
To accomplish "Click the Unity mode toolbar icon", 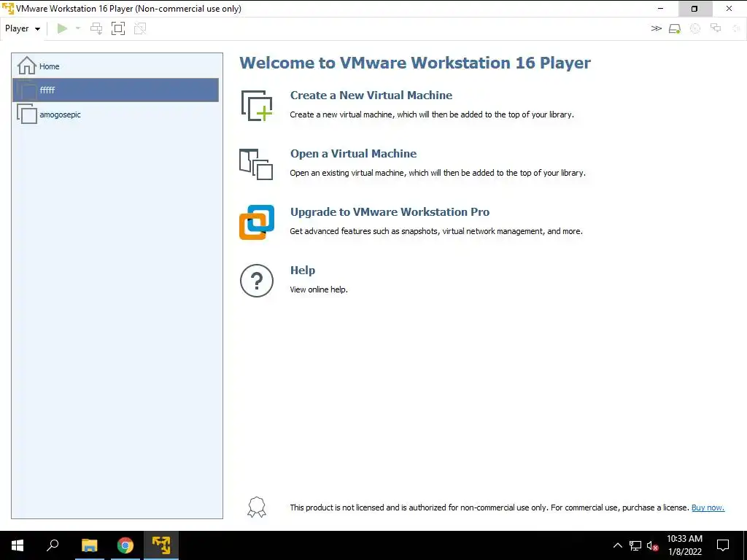I will pyautogui.click(x=140, y=28).
